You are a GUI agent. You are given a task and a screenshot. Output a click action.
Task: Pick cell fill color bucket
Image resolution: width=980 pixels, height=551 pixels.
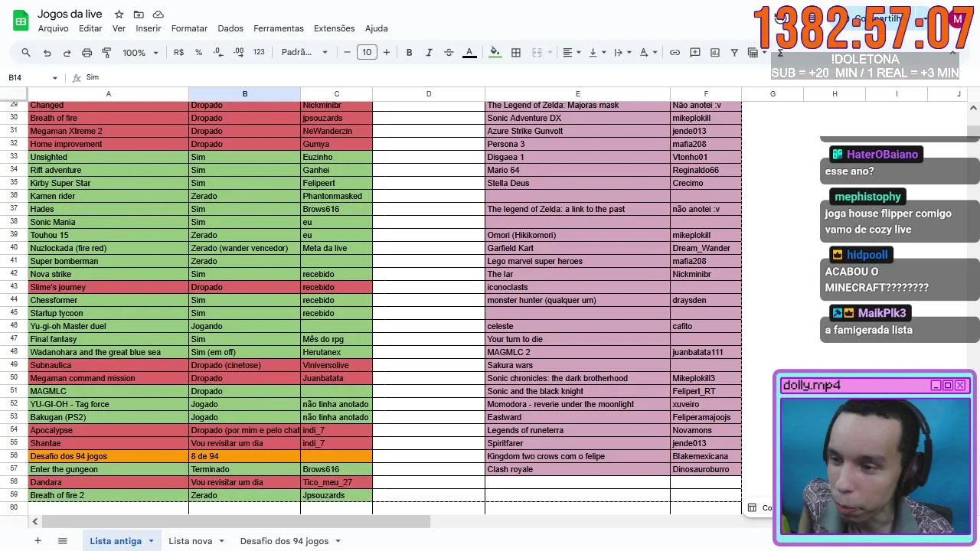495,53
